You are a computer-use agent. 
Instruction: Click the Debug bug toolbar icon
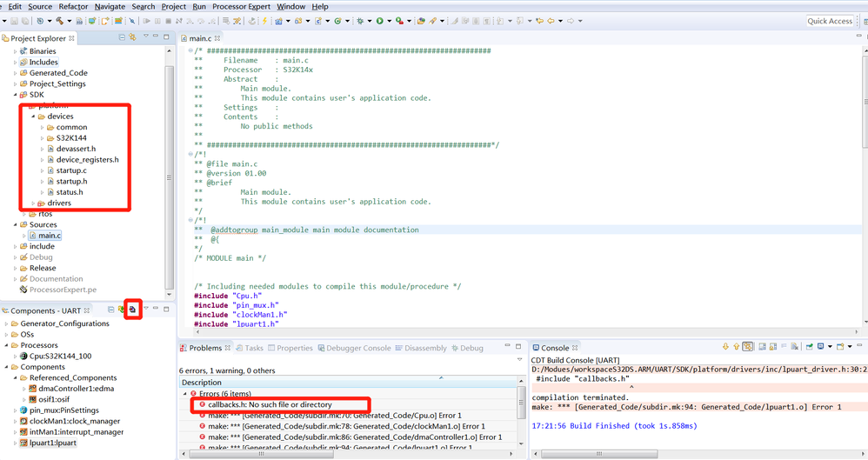click(x=360, y=21)
